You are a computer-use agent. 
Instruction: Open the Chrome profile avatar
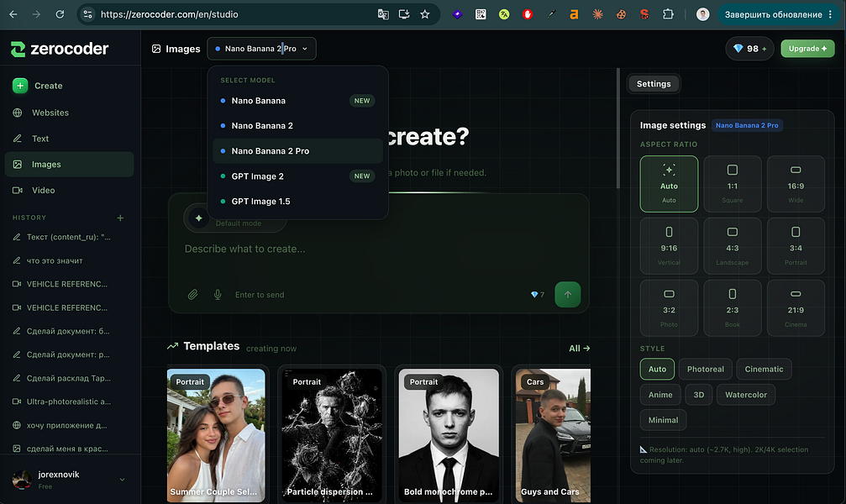702,14
